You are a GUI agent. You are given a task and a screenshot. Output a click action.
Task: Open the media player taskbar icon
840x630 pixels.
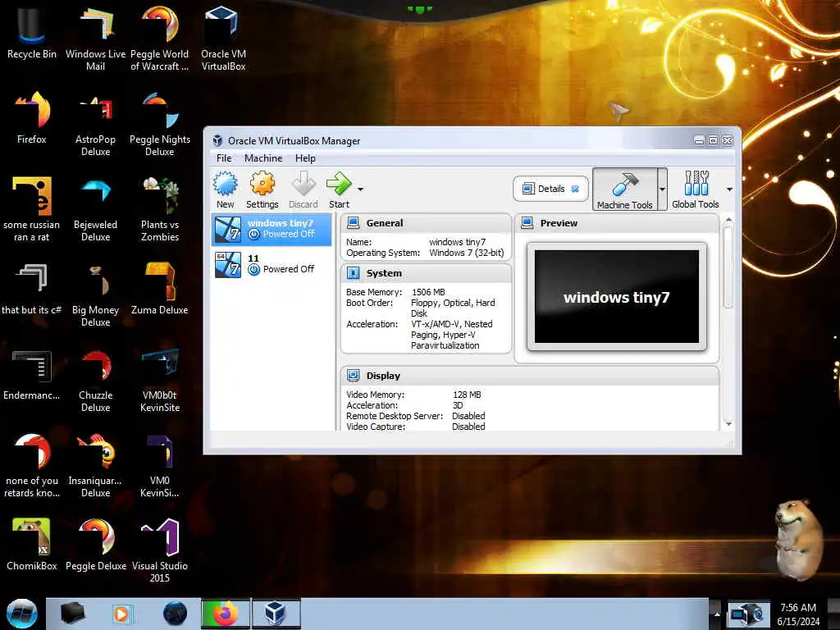[121, 614]
